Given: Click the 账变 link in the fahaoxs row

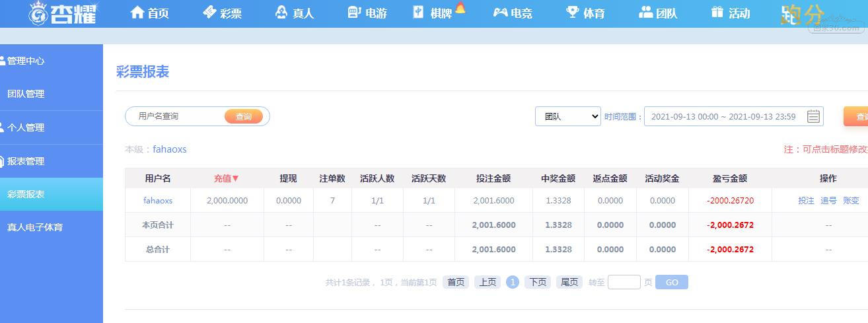Looking at the screenshot, I should tap(851, 200).
